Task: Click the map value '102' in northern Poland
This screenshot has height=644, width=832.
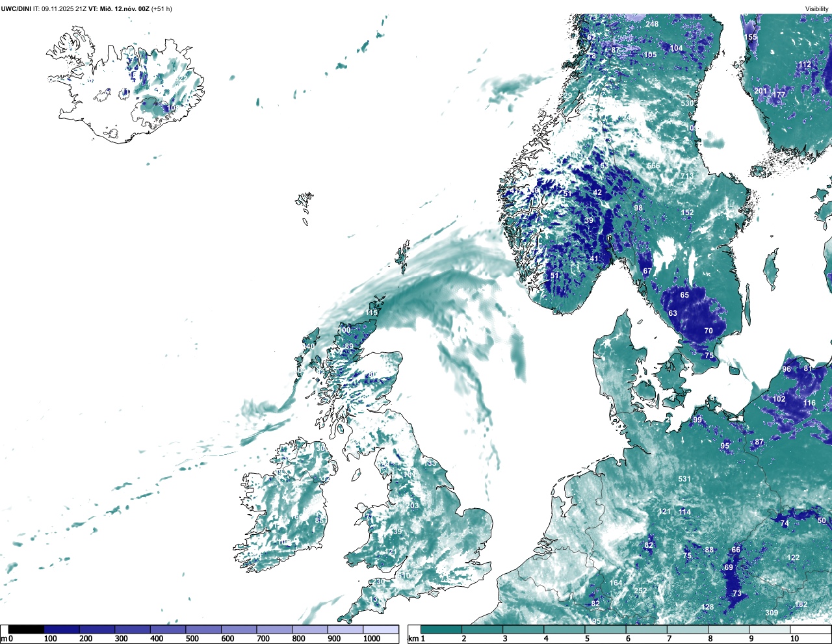Action: (779, 399)
